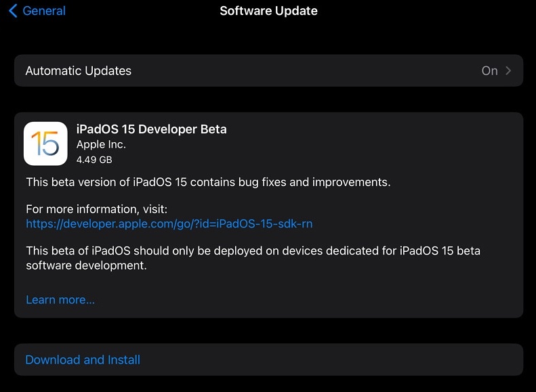Click the bug fixes and improvements description
Image resolution: width=536 pixels, height=392 pixels.
(x=208, y=181)
